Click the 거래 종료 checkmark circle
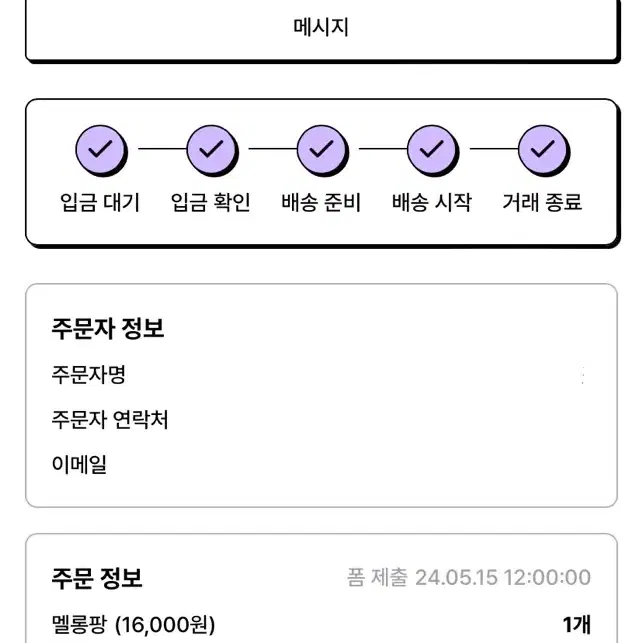The height and width of the screenshot is (643, 643). coord(543,150)
